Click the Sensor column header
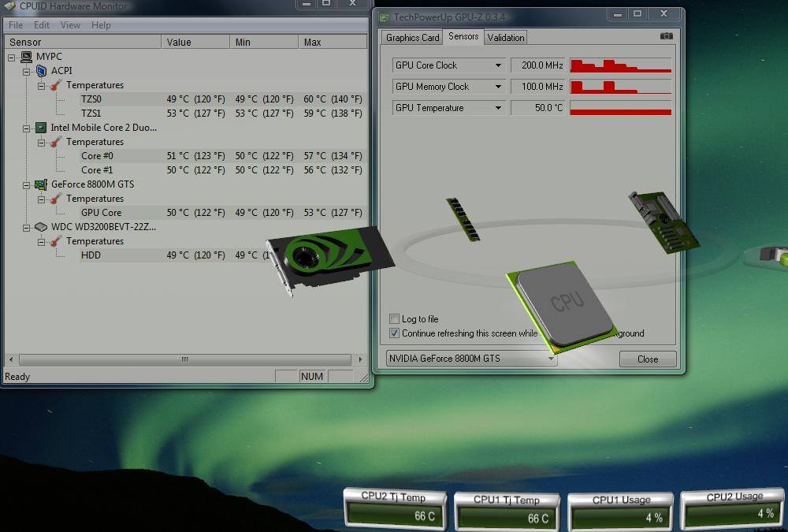The width and height of the screenshot is (788, 532). (83, 43)
